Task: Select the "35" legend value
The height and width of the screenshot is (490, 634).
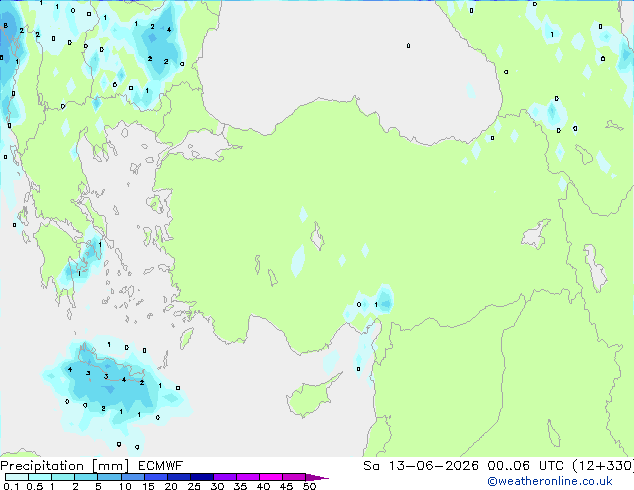Action: click(x=241, y=486)
